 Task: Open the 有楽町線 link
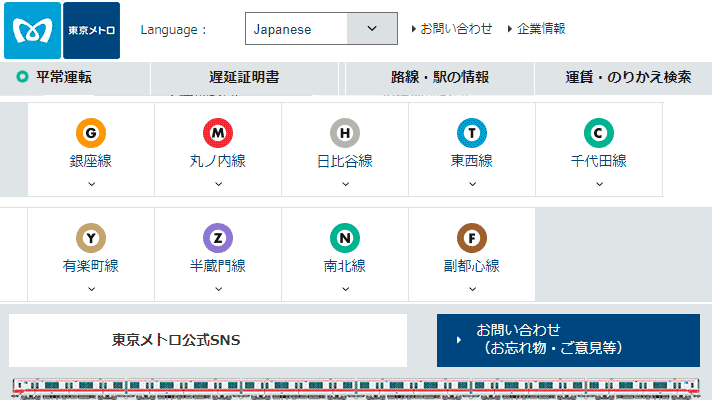click(x=91, y=266)
